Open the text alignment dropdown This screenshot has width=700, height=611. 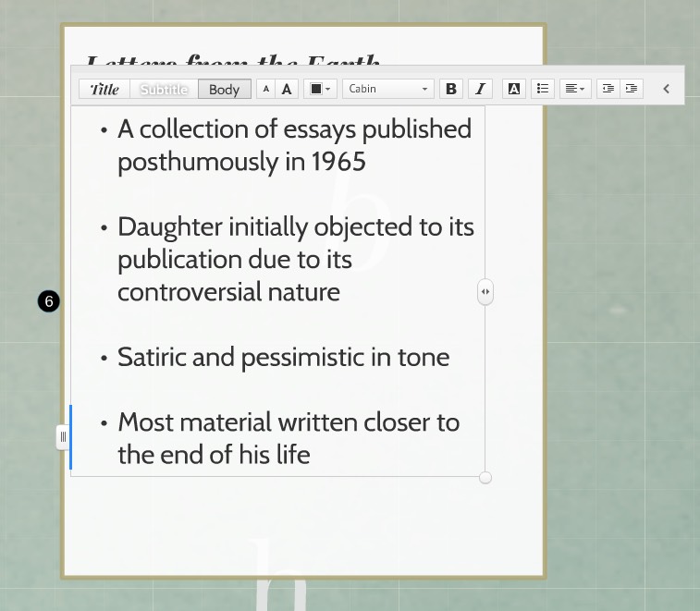pyautogui.click(x=574, y=90)
